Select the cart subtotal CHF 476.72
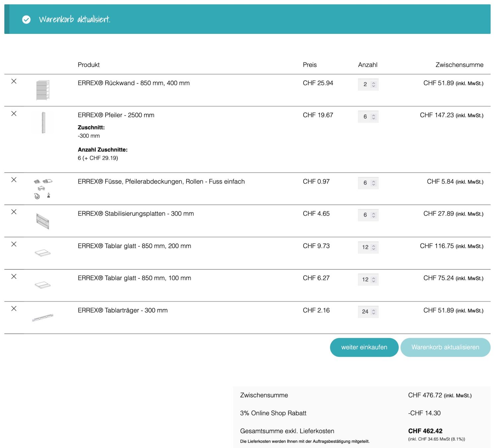Screen dimensions: 495x448 425,395
